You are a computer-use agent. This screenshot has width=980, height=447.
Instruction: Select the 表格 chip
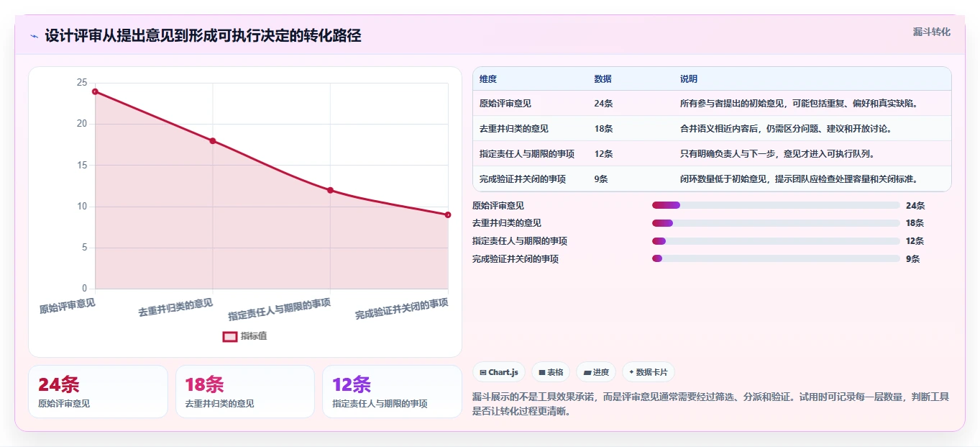click(551, 372)
